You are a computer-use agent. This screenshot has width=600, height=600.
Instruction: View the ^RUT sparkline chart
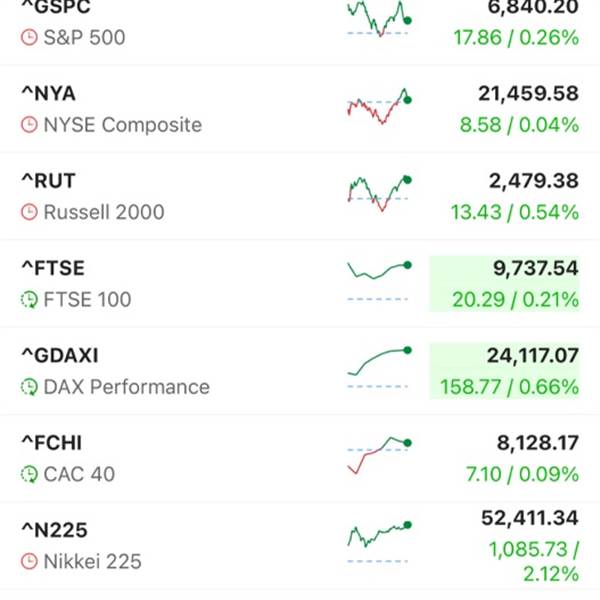[378, 192]
